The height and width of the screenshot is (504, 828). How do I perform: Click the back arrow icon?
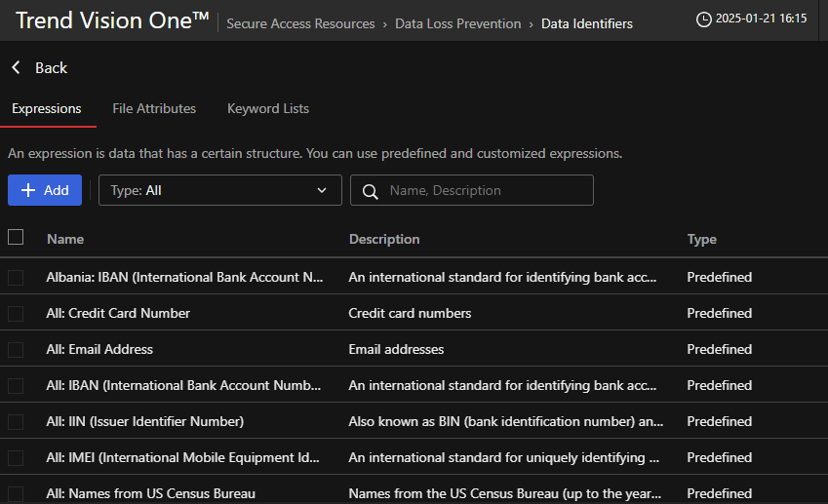click(16, 67)
